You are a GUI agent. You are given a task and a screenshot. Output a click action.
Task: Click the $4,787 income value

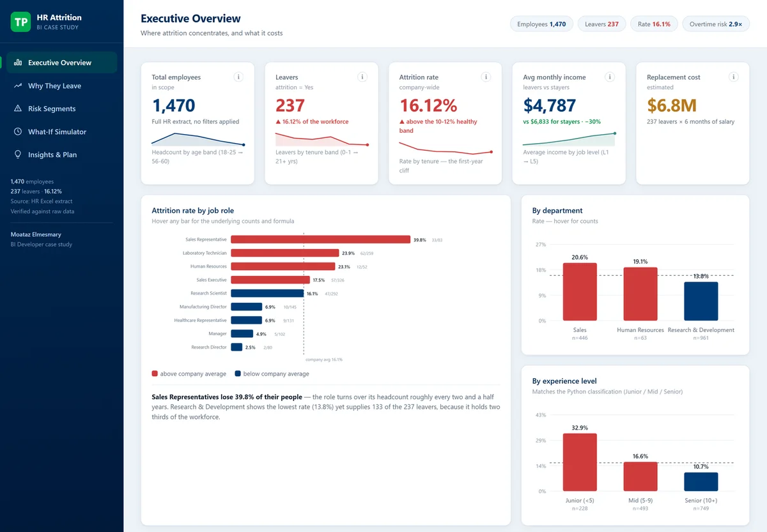(549, 105)
